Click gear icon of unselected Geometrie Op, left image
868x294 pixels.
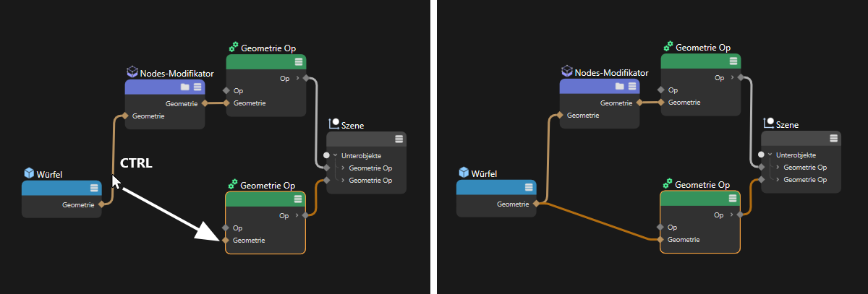[234, 47]
